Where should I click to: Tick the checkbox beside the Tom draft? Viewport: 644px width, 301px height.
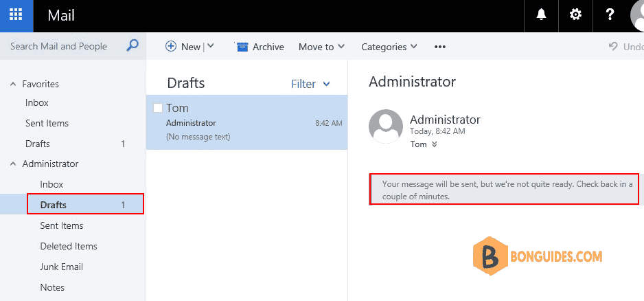(158, 108)
